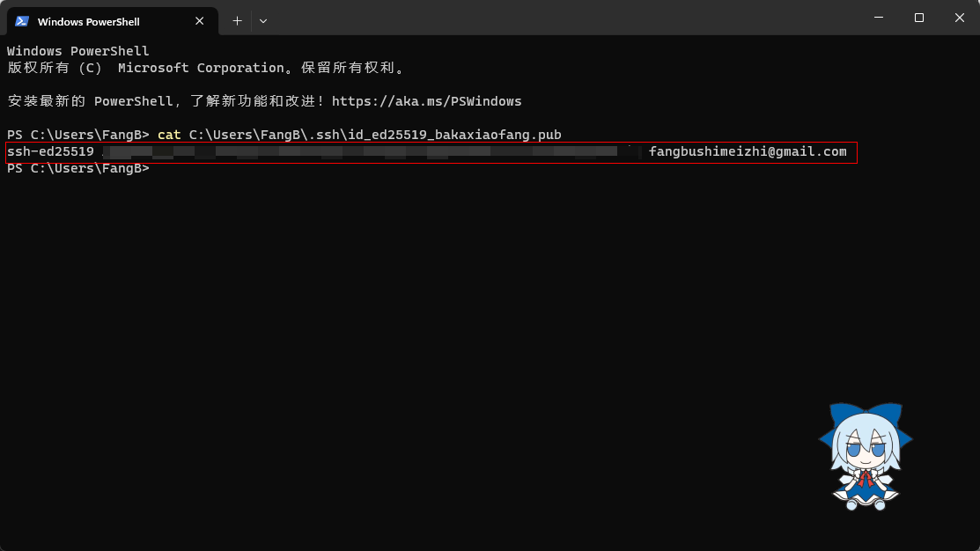Minimize the terminal window
Image resolution: width=980 pixels, height=551 pixels.
879,18
